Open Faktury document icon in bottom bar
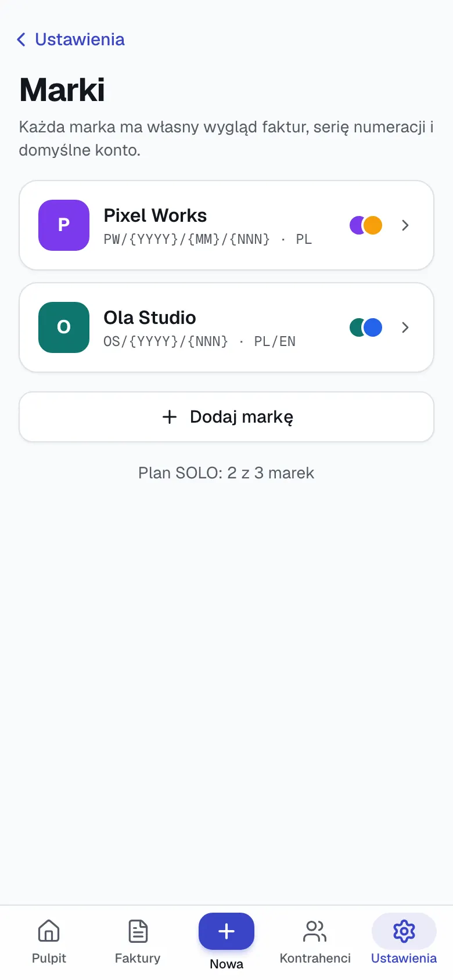 click(138, 931)
